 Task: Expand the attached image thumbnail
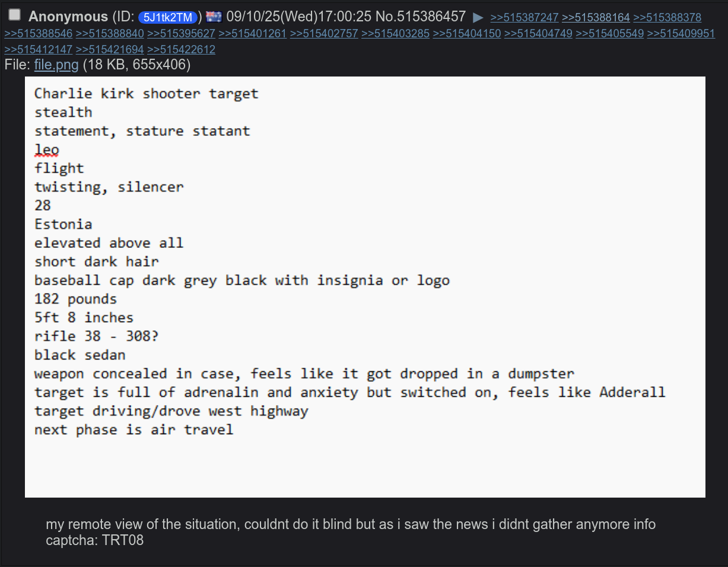click(365, 287)
